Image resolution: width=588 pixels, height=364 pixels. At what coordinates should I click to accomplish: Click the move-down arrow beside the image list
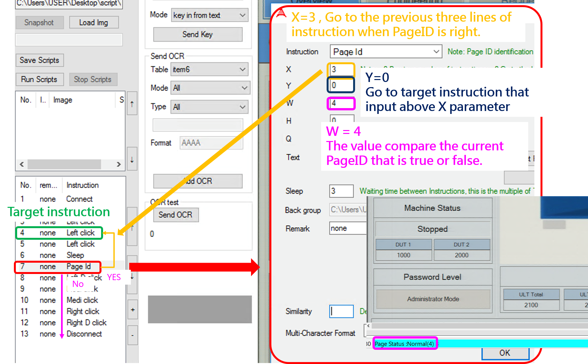[132, 159]
